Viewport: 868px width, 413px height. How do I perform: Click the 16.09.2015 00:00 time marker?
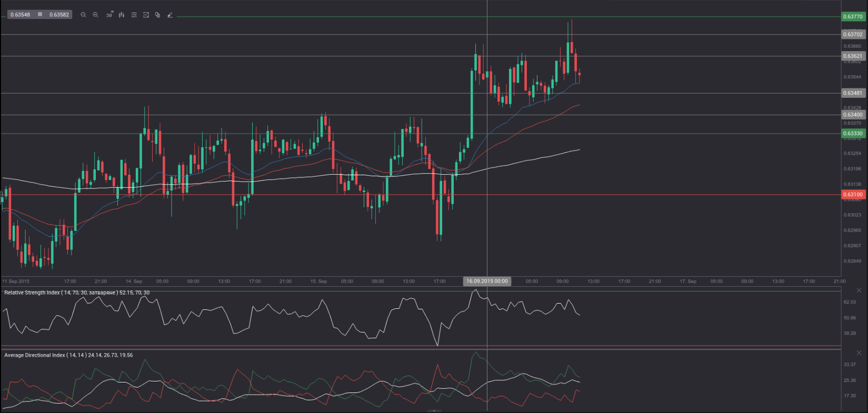(x=487, y=281)
